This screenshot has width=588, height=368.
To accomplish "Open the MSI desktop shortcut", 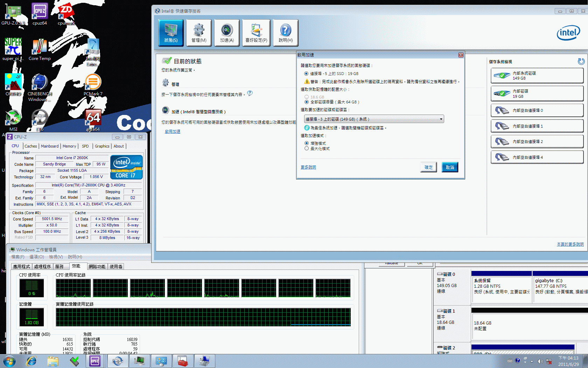I will (x=13, y=120).
